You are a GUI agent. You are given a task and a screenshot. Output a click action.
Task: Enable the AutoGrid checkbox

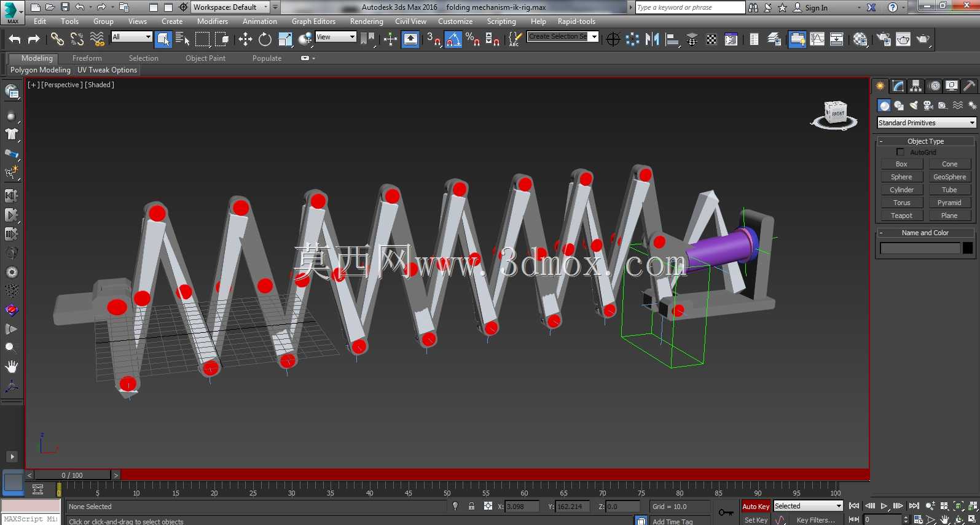pos(900,152)
